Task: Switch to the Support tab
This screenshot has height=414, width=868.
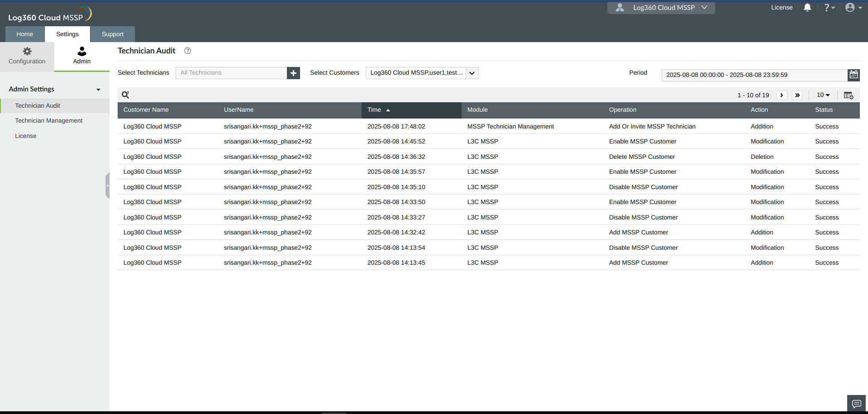Action: coord(113,34)
